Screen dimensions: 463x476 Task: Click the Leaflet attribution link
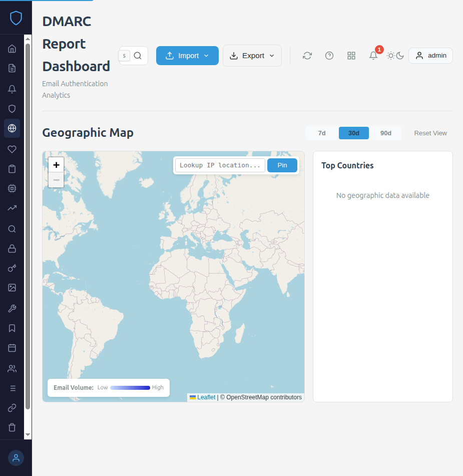[206, 397]
